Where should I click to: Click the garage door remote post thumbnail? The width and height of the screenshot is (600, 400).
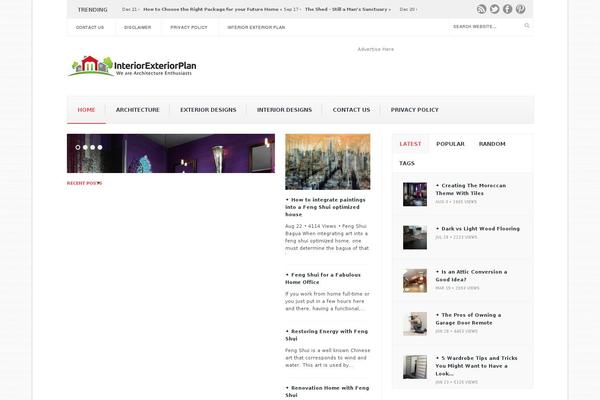(415, 324)
